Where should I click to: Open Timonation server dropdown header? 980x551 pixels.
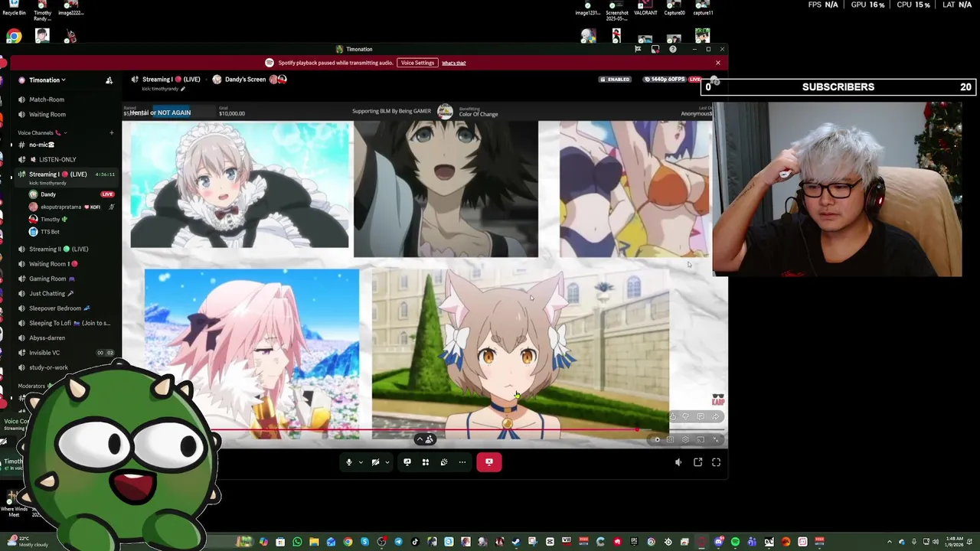(47, 80)
